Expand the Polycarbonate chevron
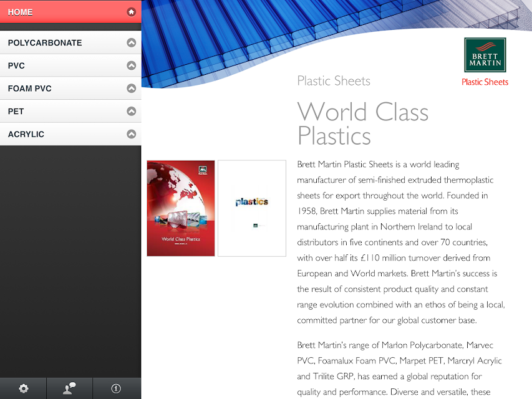532x399 pixels. (x=132, y=42)
